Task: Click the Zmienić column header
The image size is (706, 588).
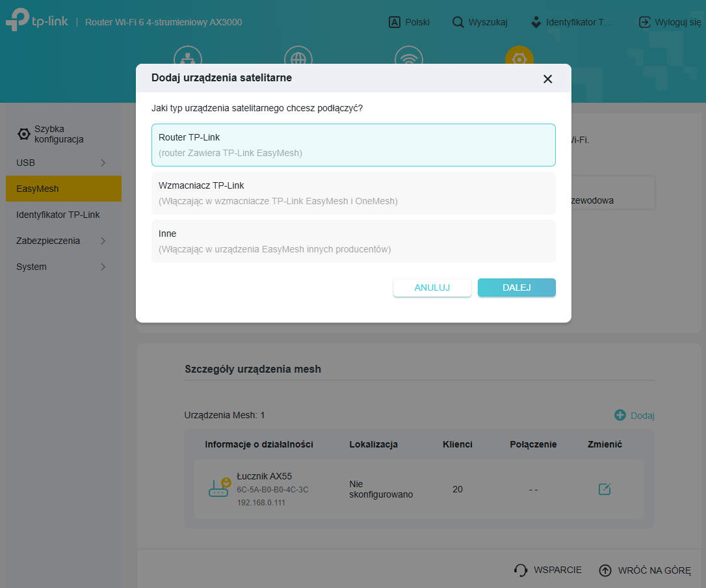Action: pos(605,445)
